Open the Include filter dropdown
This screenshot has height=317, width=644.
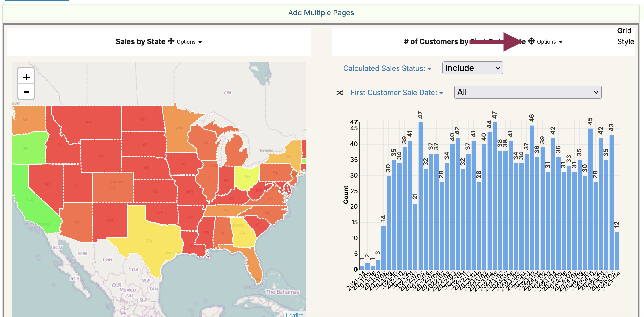[x=473, y=68]
